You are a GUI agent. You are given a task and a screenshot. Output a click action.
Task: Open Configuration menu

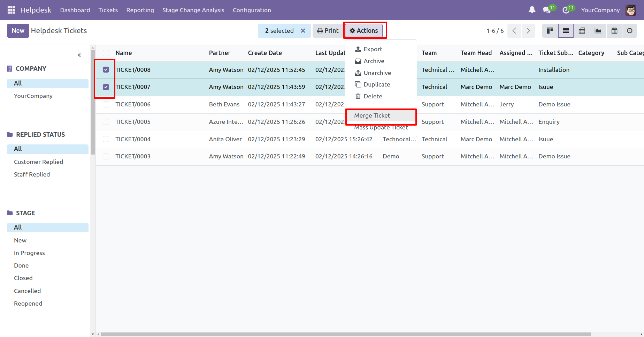click(252, 10)
